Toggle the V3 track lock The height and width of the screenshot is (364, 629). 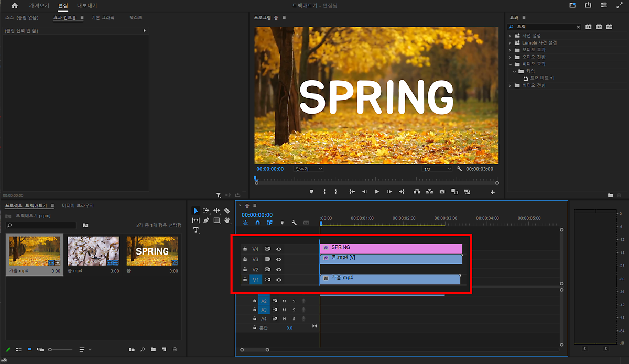point(245,259)
